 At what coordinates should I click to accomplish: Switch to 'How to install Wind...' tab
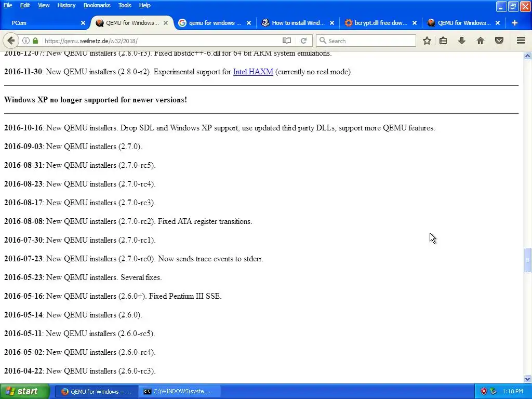click(x=297, y=23)
